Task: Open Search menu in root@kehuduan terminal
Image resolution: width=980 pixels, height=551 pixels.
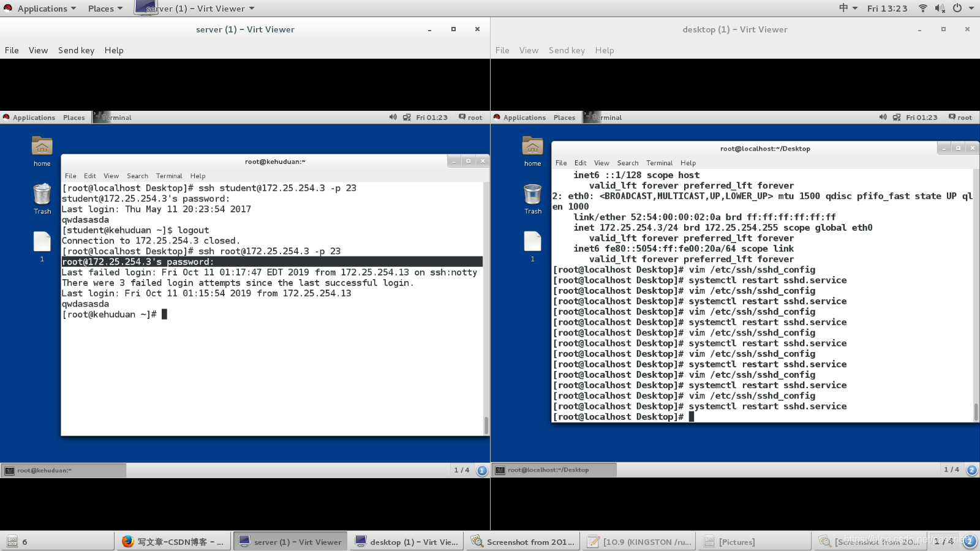Action: click(x=137, y=176)
